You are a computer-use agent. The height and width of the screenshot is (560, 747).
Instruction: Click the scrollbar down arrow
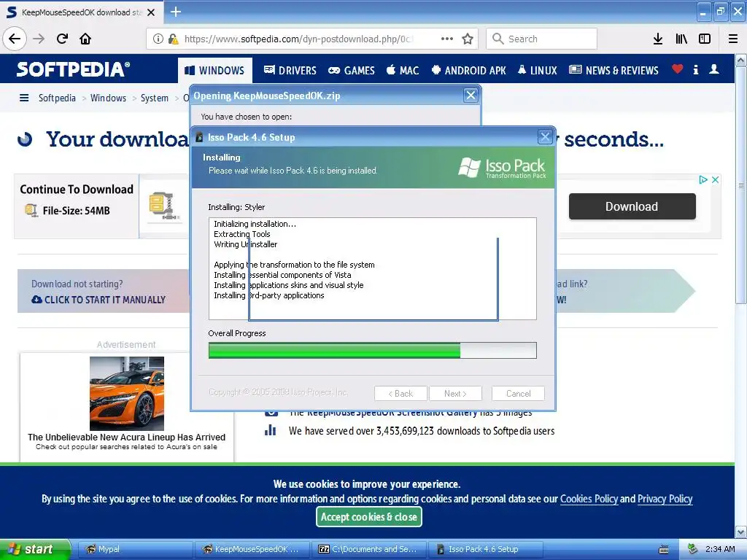click(x=741, y=532)
